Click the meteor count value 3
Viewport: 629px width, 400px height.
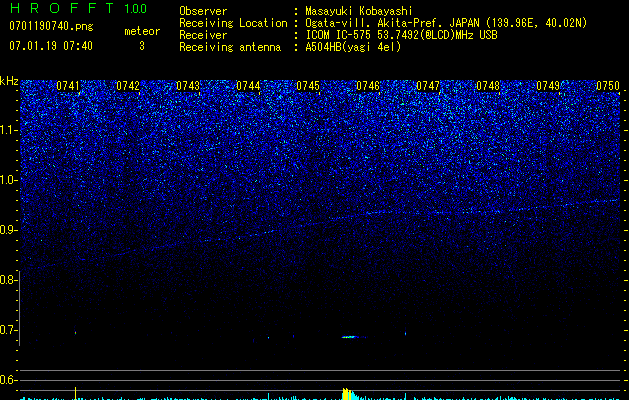142,46
